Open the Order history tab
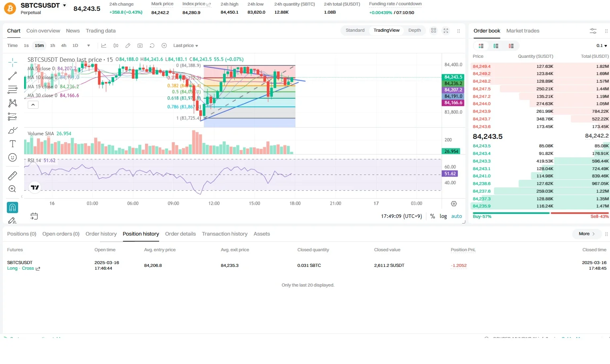 (101, 234)
